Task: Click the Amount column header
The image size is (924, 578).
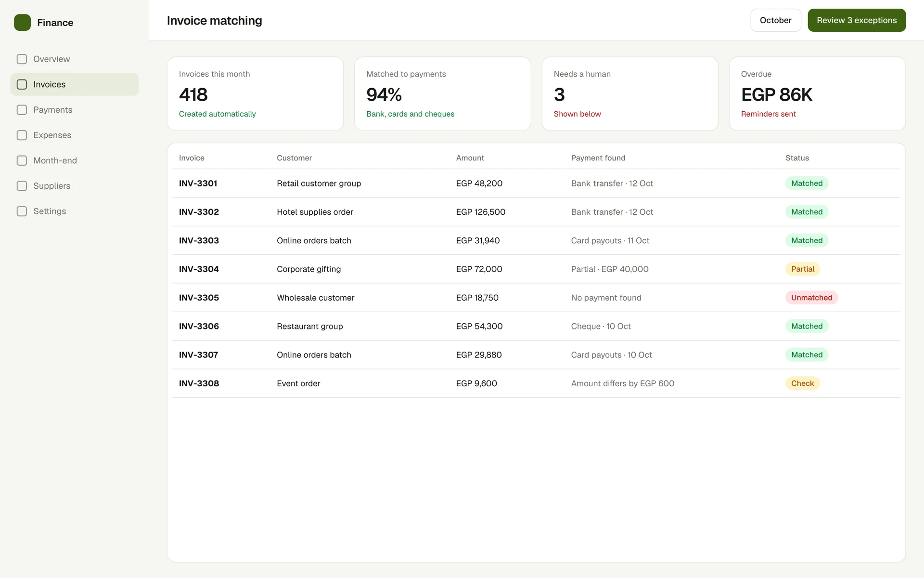Action: tap(470, 158)
